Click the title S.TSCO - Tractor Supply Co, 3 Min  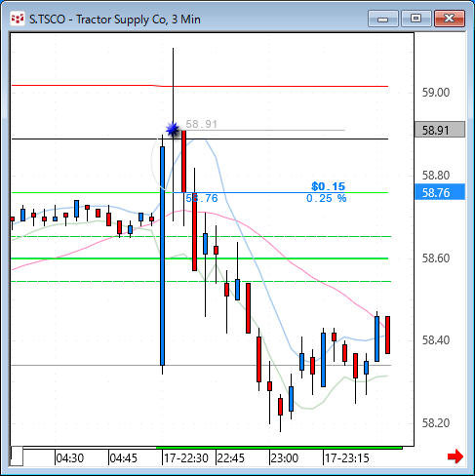coord(115,20)
